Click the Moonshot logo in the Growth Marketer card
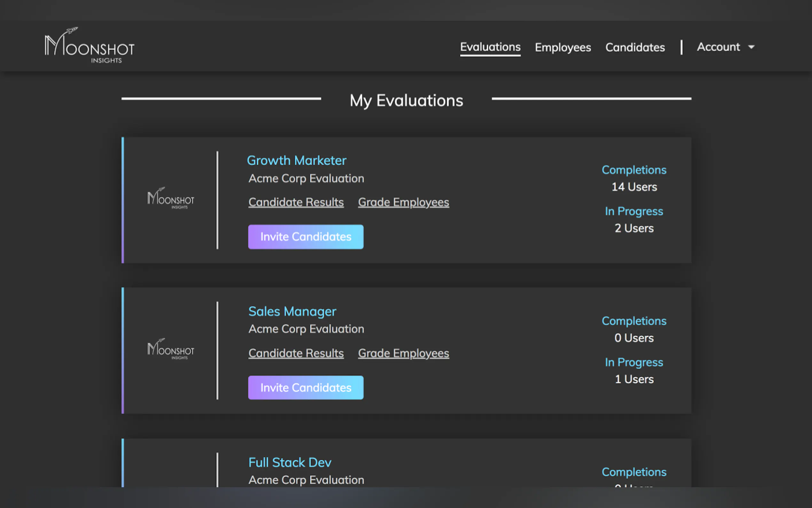The image size is (812, 508). (x=170, y=199)
